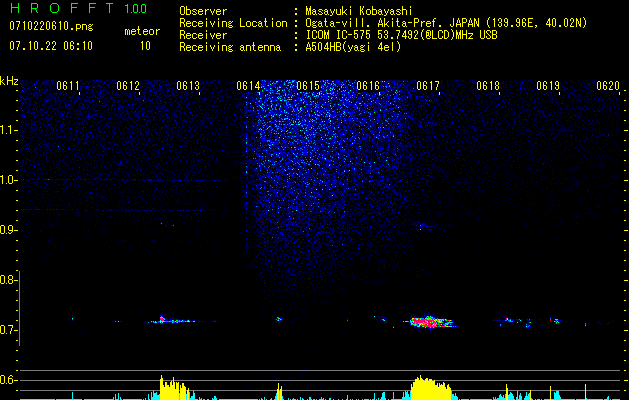This screenshot has height=400, width=629.
Task: Click the yellow power peak below 0617
Action: coord(431,388)
